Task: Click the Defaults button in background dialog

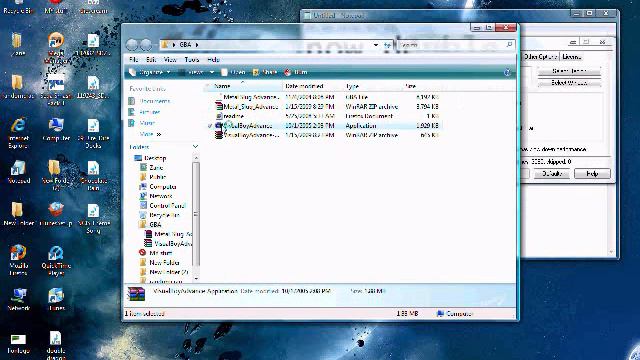Action: pyautogui.click(x=551, y=173)
